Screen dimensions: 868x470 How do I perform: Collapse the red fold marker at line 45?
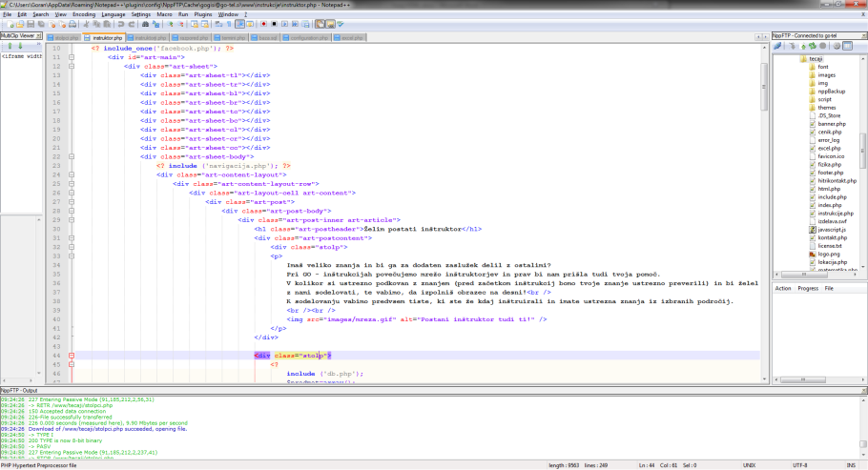pos(72,364)
